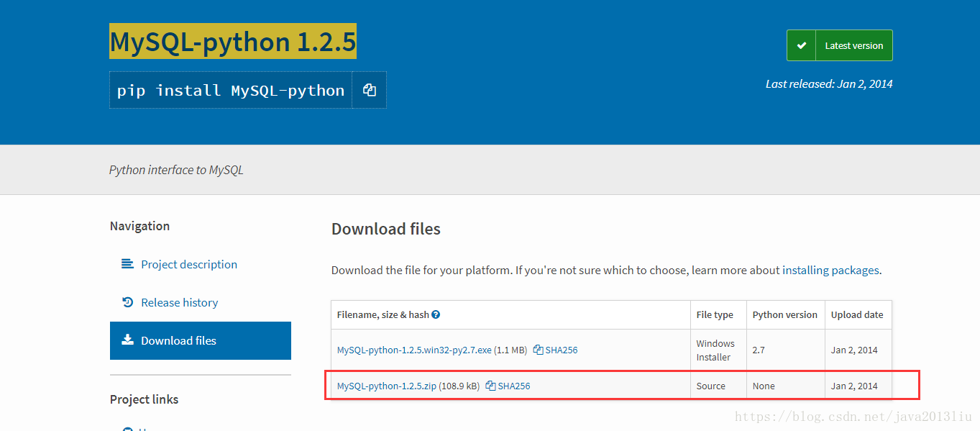Click the Download files arrow icon

click(127, 340)
